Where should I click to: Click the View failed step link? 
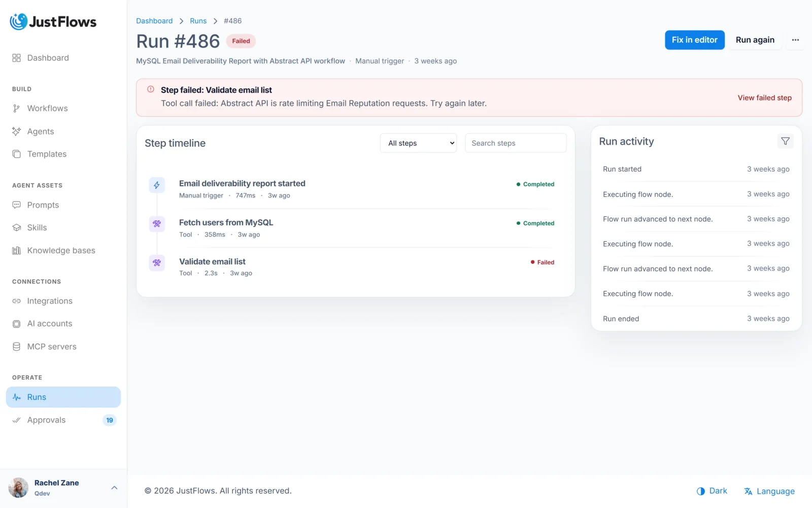764,98
